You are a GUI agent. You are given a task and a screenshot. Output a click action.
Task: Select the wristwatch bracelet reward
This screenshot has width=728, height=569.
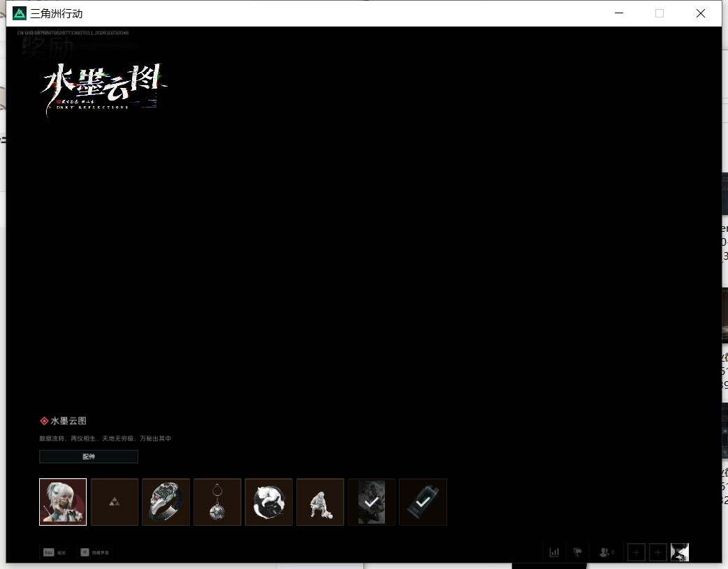click(x=166, y=502)
